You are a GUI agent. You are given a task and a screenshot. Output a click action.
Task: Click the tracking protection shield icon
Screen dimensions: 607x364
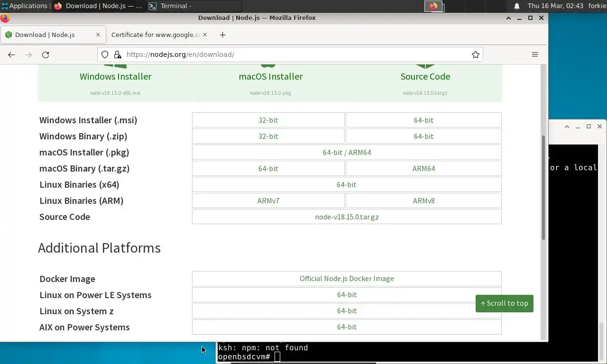105,55
